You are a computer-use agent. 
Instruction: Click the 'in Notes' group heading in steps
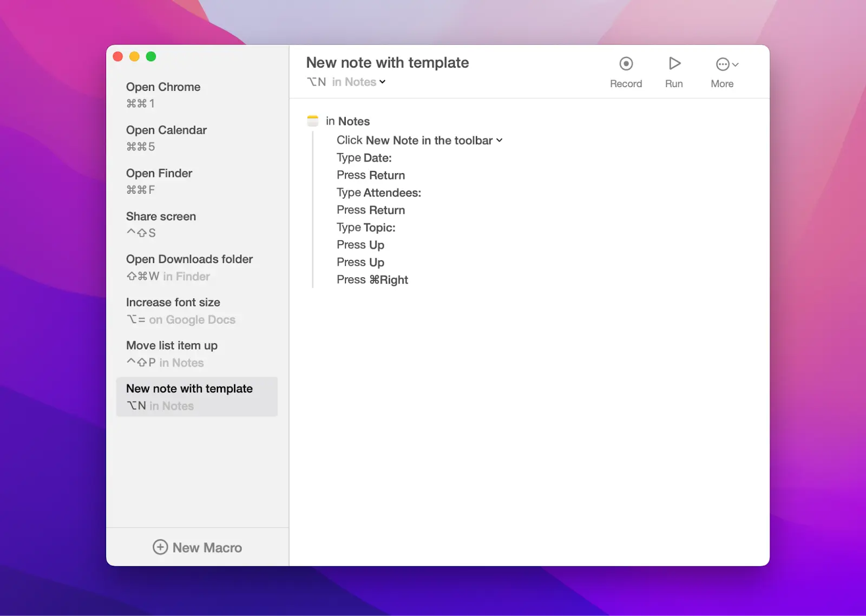click(x=347, y=121)
